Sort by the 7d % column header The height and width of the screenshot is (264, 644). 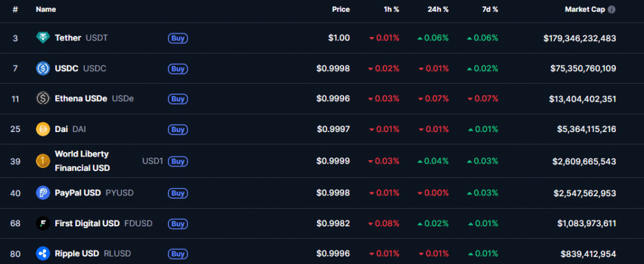(491, 9)
